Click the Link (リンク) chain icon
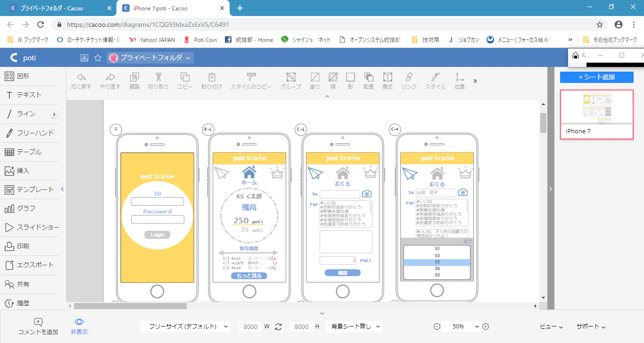The height and width of the screenshot is (343, 644). [409, 81]
